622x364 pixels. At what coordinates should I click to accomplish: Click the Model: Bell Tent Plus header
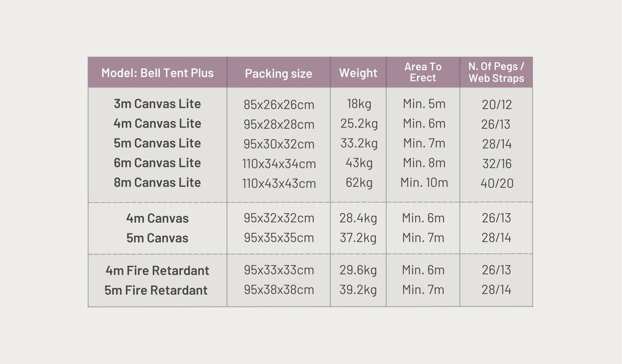pyautogui.click(x=157, y=73)
